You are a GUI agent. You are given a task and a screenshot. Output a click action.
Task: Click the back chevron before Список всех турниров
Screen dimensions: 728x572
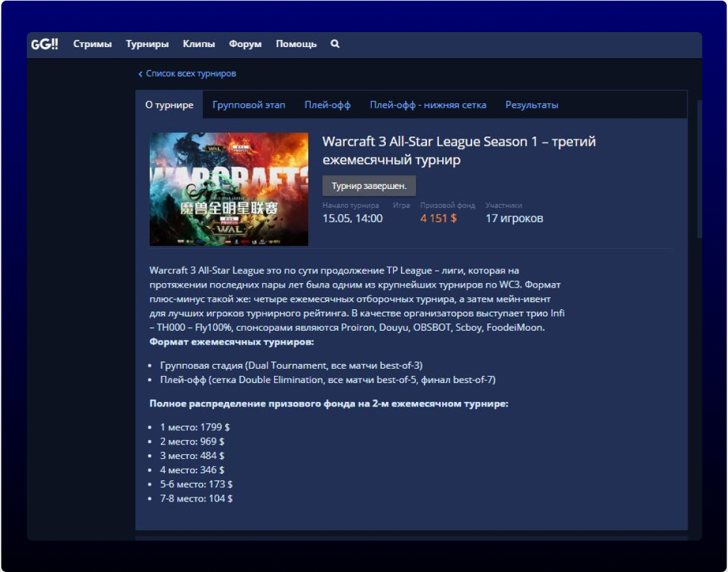(140, 74)
